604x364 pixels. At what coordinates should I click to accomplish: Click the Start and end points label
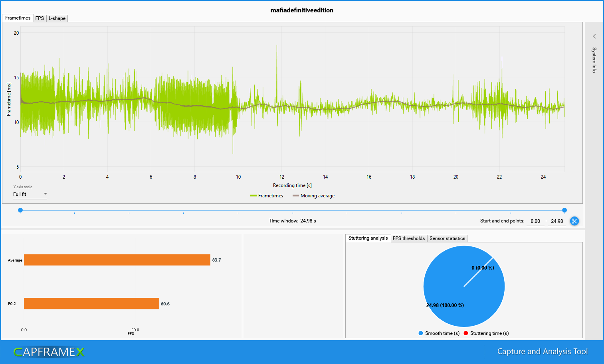tap(502, 221)
